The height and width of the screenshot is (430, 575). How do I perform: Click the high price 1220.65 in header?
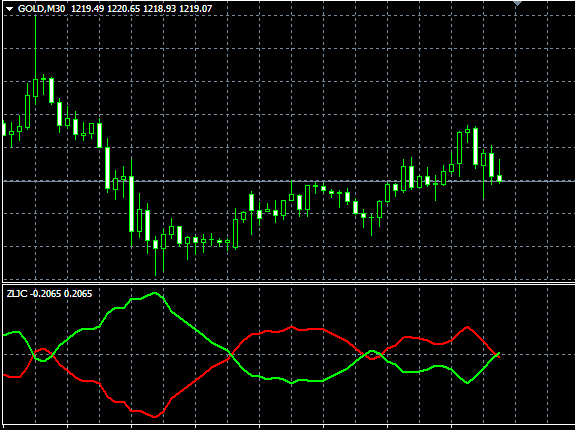click(x=124, y=9)
